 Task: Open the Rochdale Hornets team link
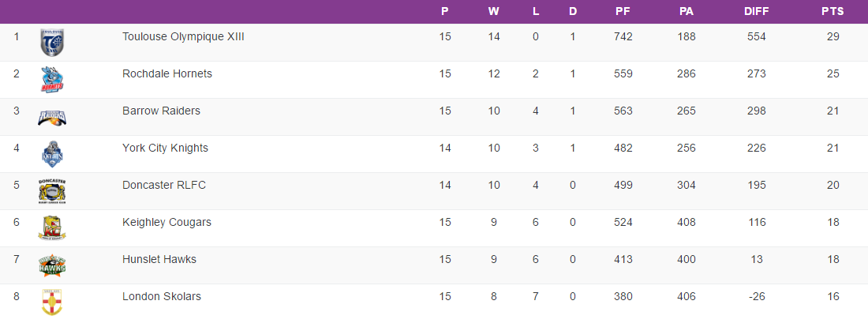[167, 73]
